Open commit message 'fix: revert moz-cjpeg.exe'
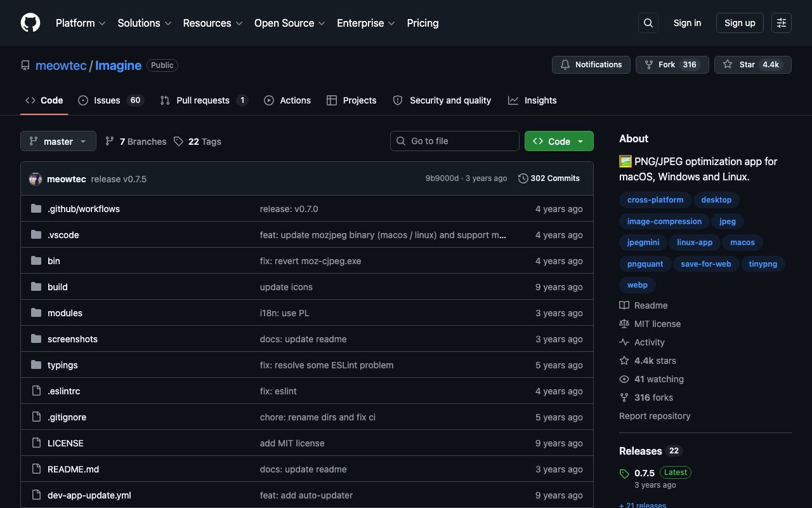 tap(310, 261)
